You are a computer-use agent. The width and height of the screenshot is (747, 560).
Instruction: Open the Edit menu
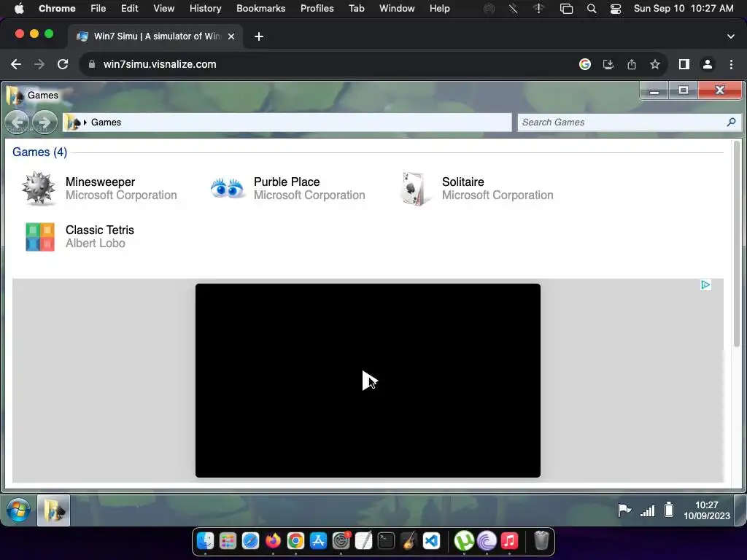[129, 9]
